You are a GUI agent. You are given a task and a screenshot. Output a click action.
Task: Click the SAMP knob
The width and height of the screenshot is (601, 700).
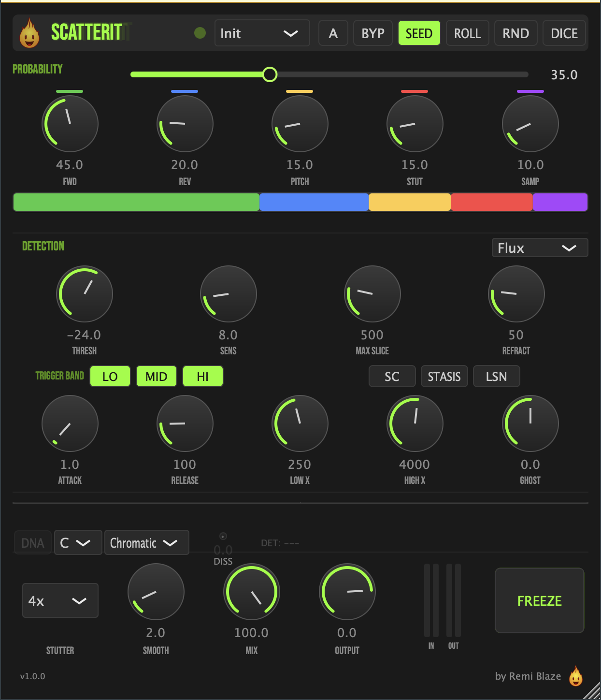tap(530, 124)
